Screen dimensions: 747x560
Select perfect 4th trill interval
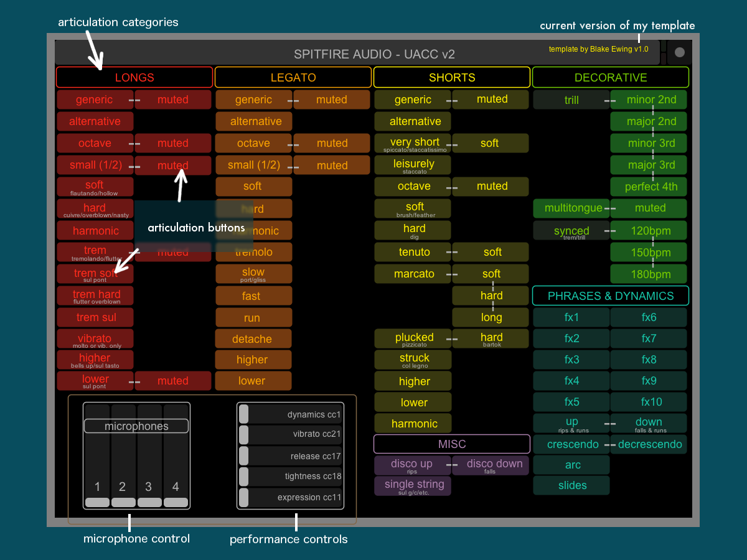[649, 187]
